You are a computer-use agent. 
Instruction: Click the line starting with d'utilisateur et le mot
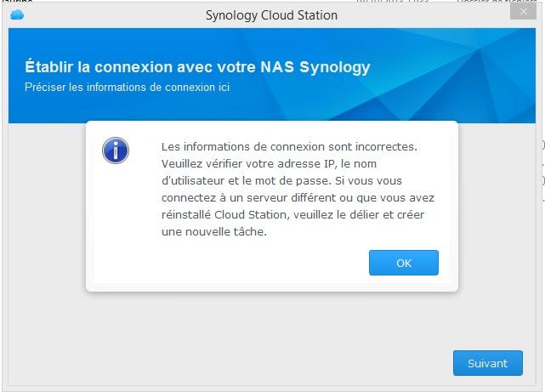[281, 181]
